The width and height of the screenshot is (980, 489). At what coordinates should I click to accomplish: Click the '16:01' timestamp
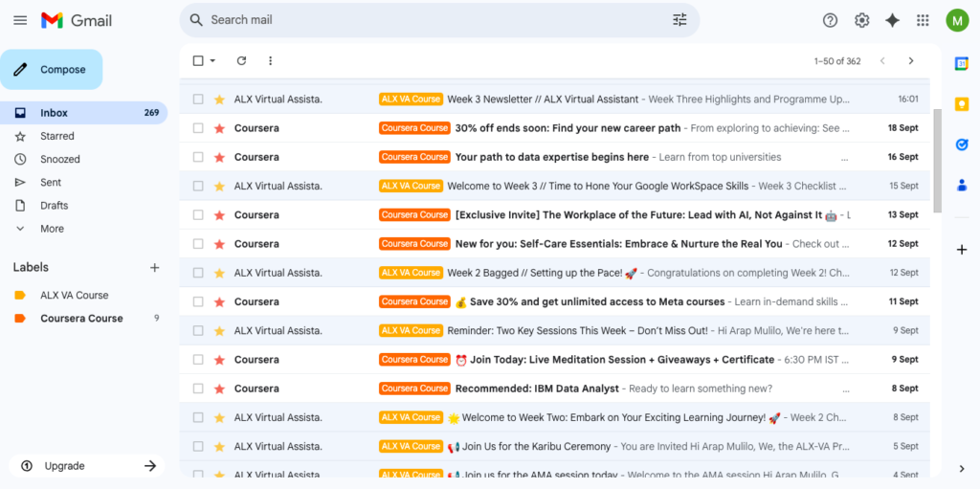click(x=908, y=99)
